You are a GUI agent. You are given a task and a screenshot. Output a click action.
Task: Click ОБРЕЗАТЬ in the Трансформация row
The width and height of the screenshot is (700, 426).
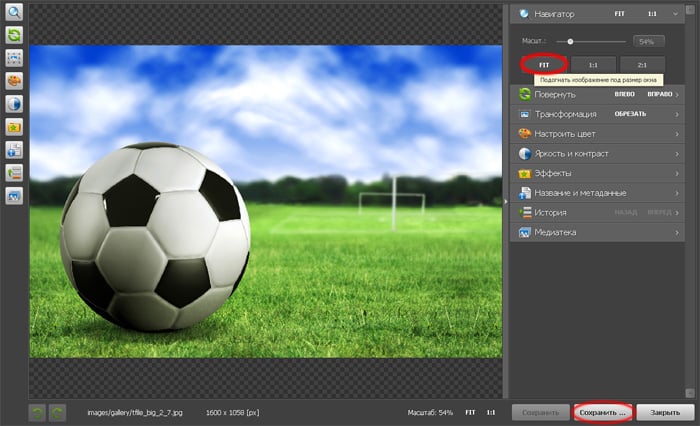point(630,114)
